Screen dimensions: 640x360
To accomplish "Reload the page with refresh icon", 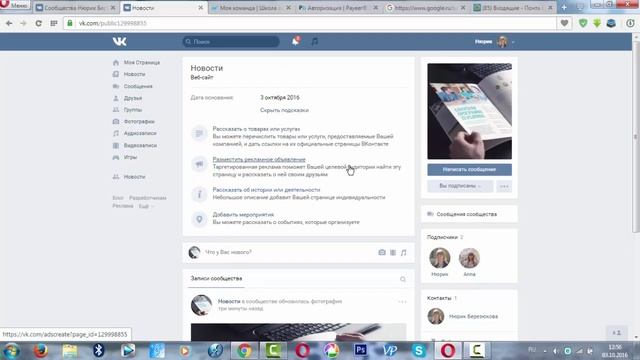I will pyautogui.click(x=38, y=23).
